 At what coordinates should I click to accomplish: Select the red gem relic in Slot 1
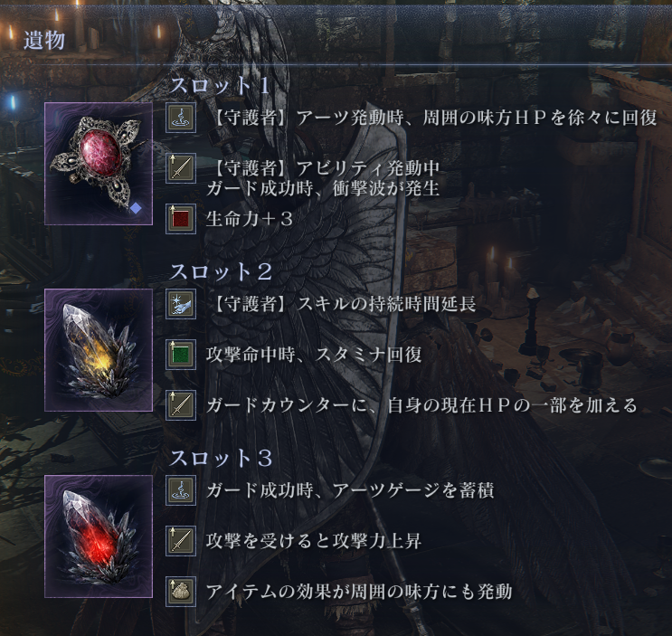(99, 164)
